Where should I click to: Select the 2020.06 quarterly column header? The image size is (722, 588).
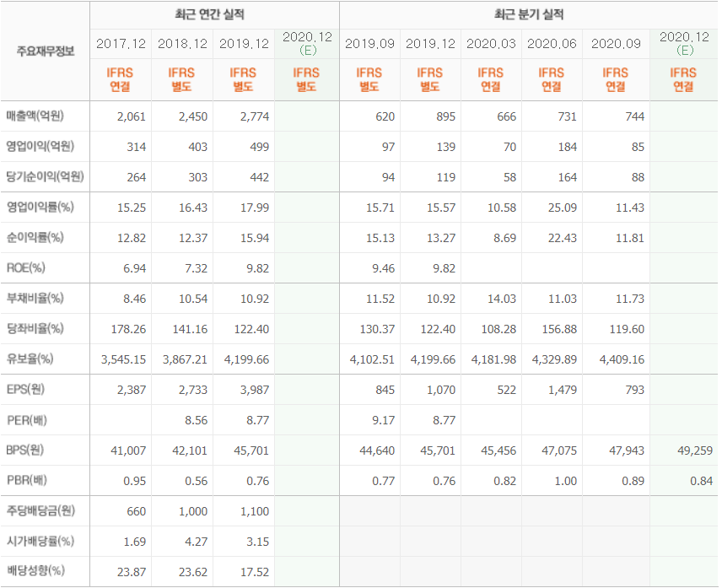coord(551,44)
